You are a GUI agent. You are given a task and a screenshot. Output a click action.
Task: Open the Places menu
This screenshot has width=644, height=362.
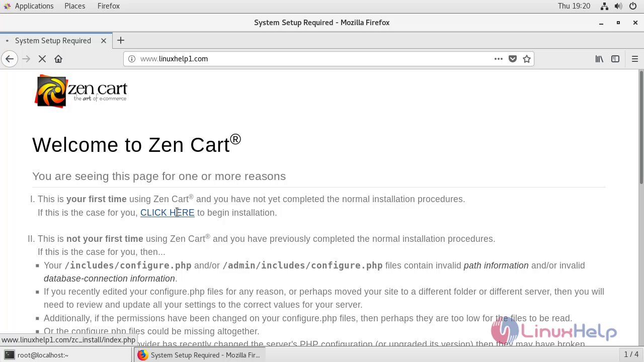pyautogui.click(x=75, y=6)
